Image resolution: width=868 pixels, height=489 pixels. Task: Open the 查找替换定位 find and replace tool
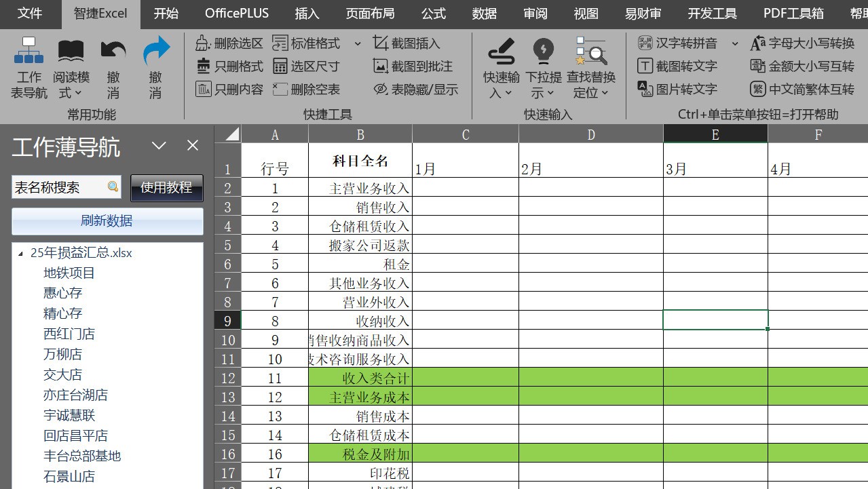[590, 68]
